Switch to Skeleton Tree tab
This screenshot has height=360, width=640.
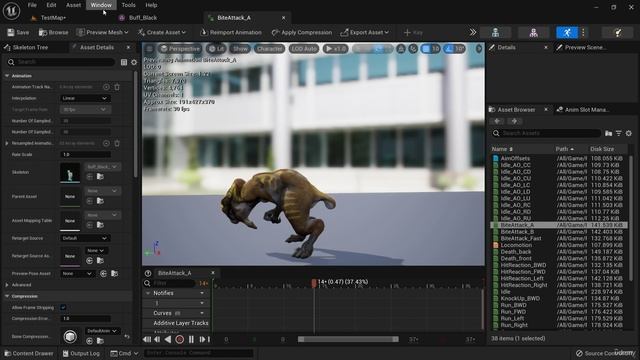(x=31, y=47)
